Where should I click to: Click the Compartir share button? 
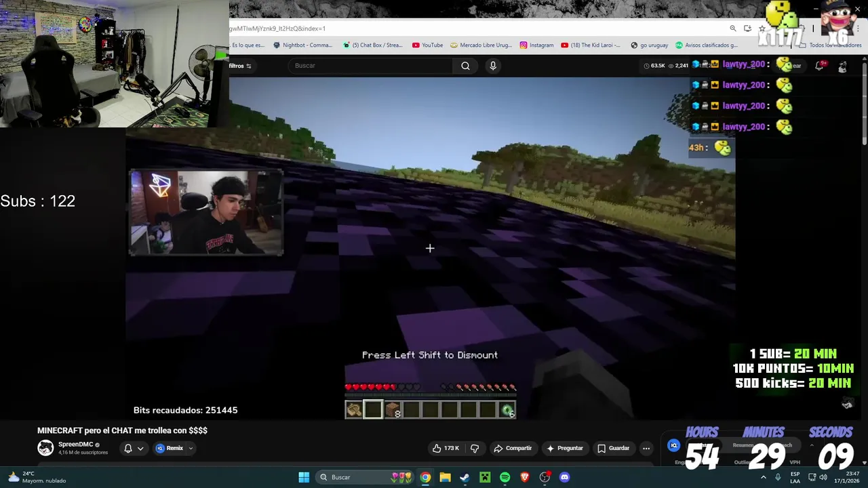click(513, 448)
